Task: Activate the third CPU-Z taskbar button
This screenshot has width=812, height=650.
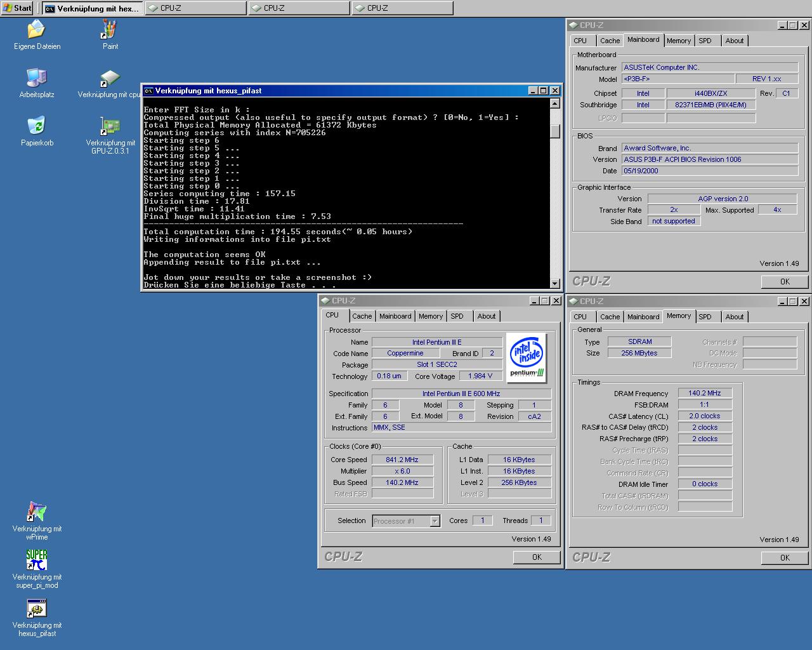Action: (x=403, y=8)
